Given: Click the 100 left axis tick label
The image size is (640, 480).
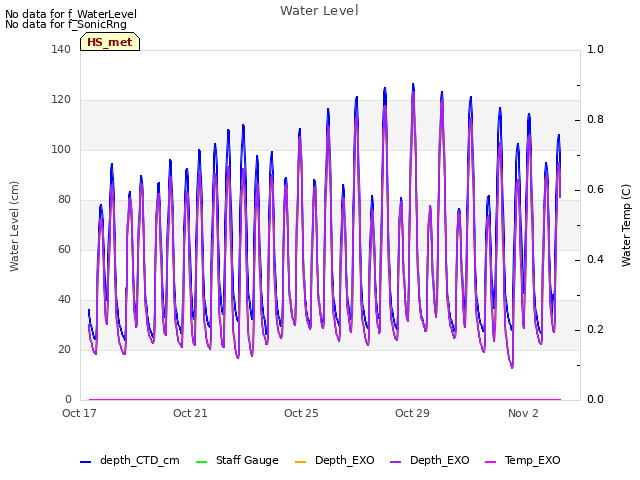Looking at the screenshot, I should pyautogui.click(x=61, y=149).
